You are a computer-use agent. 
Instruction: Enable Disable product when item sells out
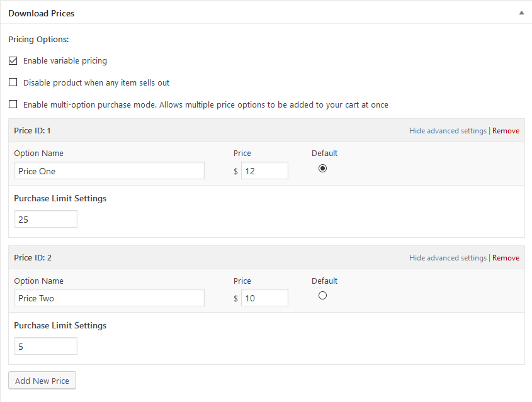point(13,82)
